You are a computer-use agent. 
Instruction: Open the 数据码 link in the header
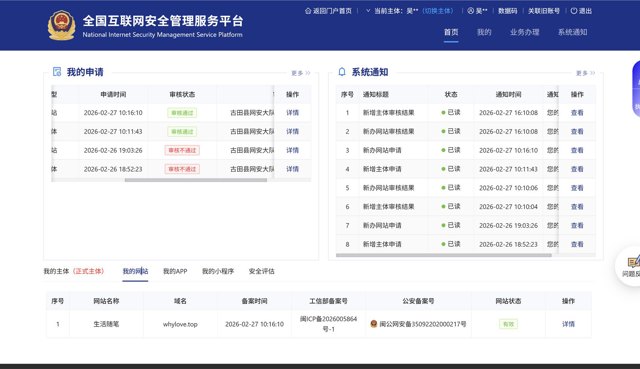(x=507, y=11)
